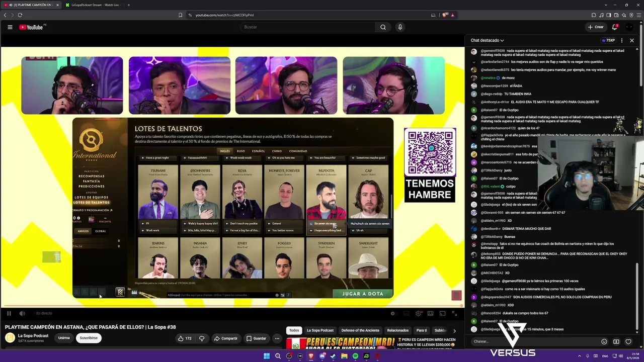This screenshot has height=362, width=644.
Task: Open a new browser tab
Action: click(128, 5)
